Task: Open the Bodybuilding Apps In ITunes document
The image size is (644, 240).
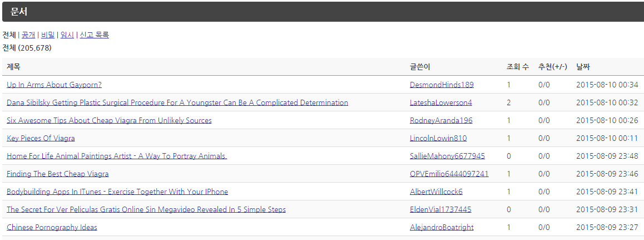Action: coord(117,192)
